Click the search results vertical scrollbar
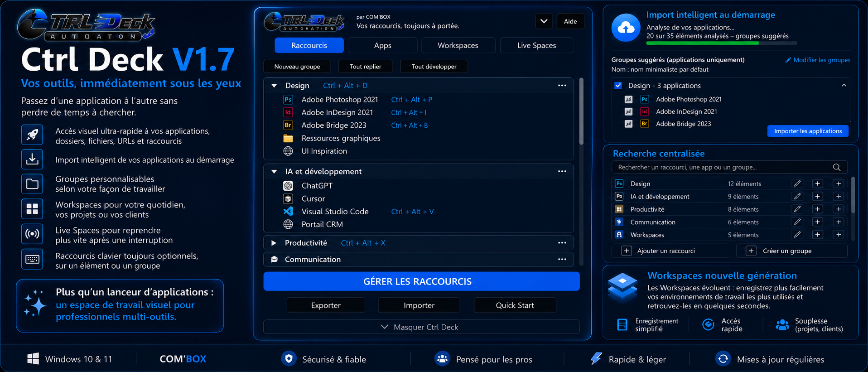The image size is (868, 372). tap(853, 195)
